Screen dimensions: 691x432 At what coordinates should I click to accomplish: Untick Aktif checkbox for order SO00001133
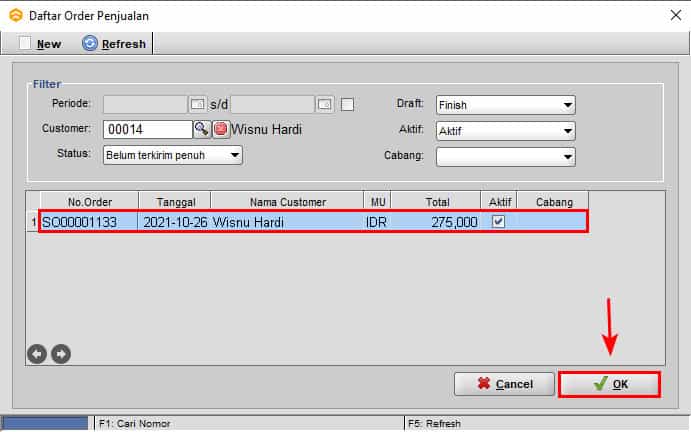click(x=499, y=222)
